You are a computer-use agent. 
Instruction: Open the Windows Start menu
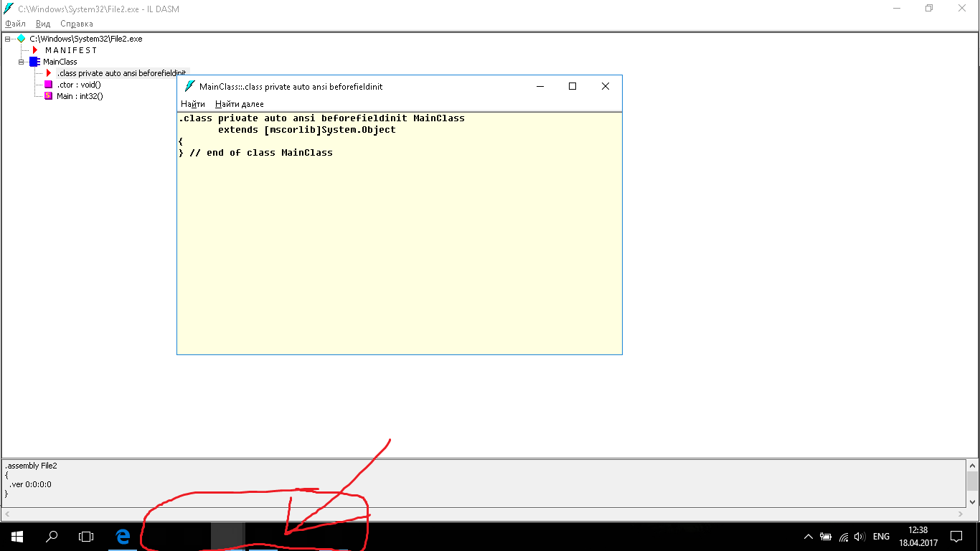pos(17,536)
